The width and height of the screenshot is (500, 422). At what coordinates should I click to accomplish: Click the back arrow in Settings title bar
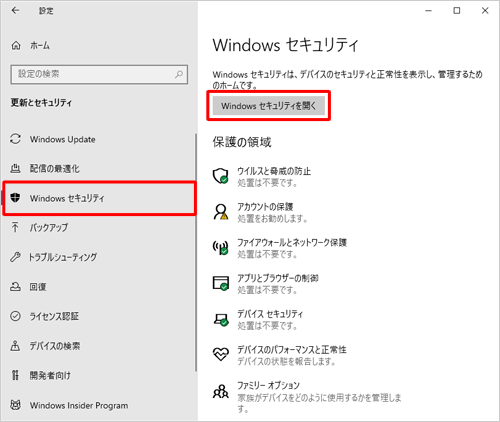point(15,11)
